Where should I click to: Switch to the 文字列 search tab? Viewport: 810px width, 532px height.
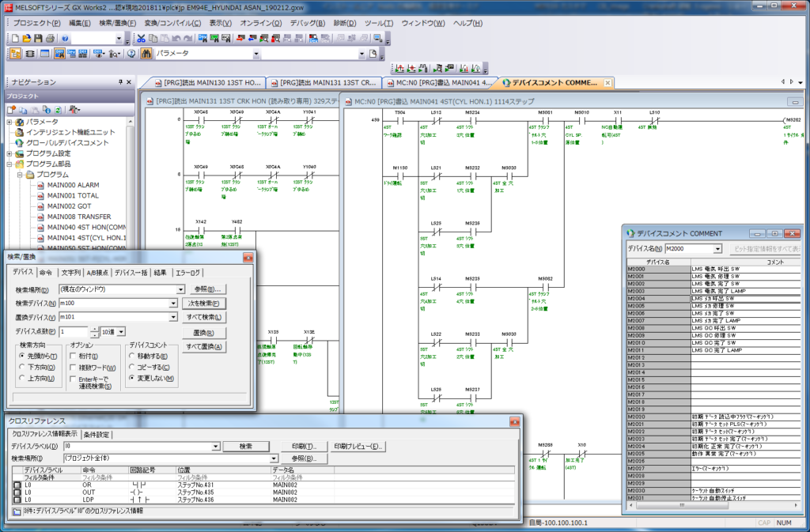pyautogui.click(x=70, y=273)
